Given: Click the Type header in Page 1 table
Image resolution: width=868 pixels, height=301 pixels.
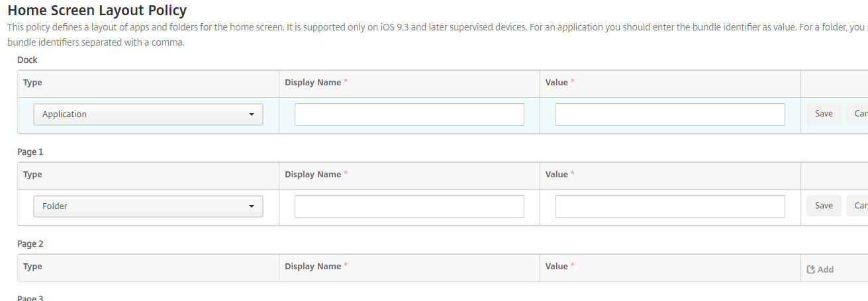Looking at the screenshot, I should click(32, 175).
